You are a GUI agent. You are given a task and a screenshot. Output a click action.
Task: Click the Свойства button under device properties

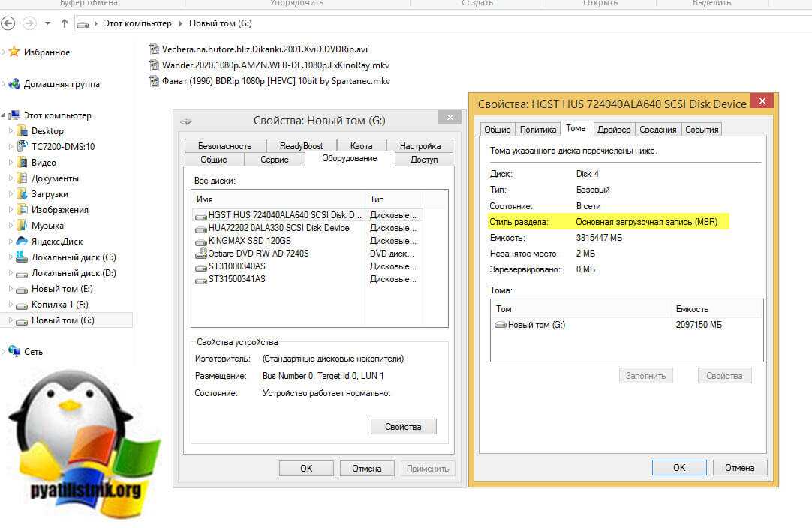tap(403, 427)
